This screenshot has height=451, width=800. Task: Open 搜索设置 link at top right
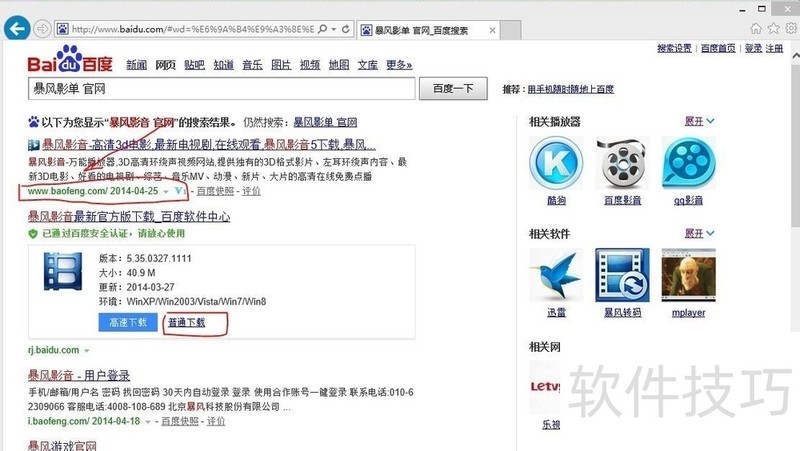tap(674, 48)
